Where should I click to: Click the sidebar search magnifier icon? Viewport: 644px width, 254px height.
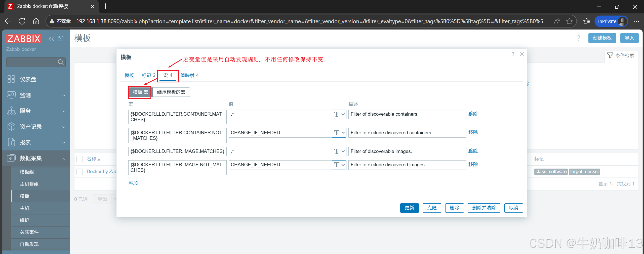(x=61, y=62)
